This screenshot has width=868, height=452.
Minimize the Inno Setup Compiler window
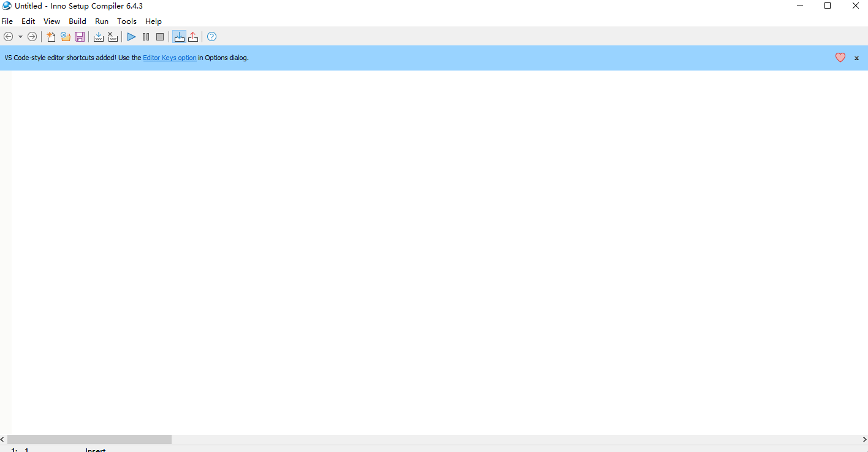(x=800, y=6)
